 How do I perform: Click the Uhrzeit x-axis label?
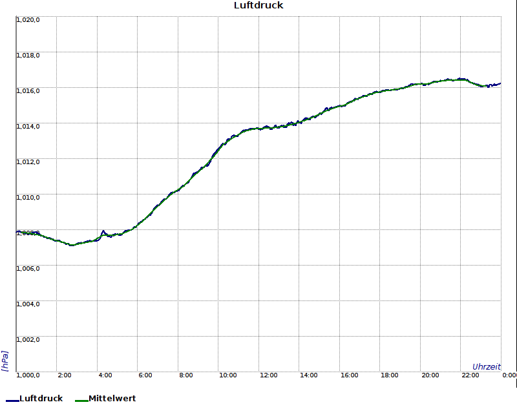[486, 366]
